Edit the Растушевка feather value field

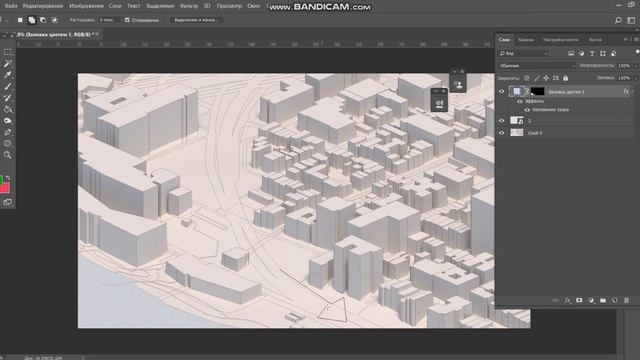(x=109, y=20)
